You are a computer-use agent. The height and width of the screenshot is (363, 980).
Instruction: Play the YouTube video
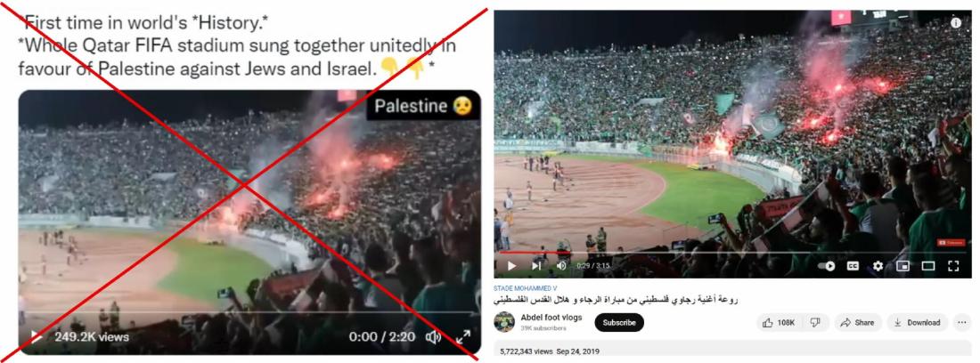(512, 266)
